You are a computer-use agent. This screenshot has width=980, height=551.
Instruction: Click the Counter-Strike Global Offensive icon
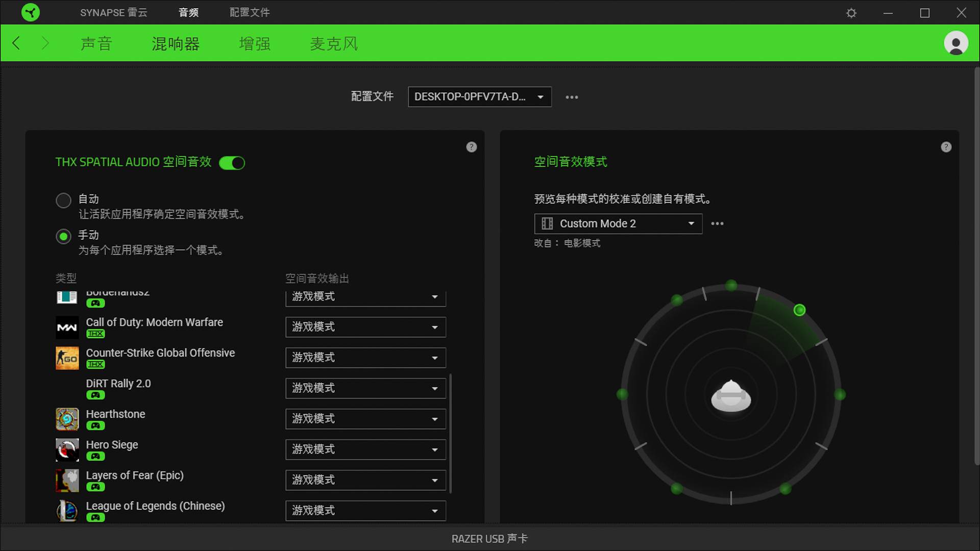[x=67, y=358]
